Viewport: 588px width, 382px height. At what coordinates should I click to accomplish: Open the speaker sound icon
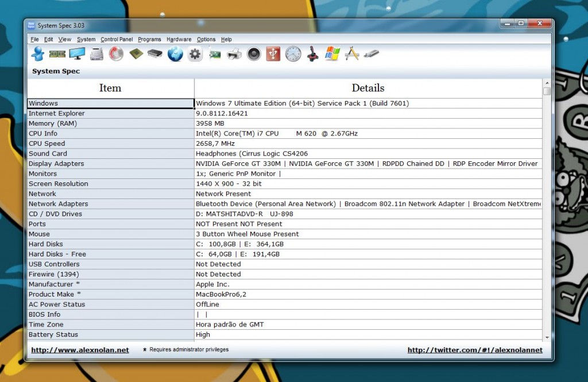coord(254,54)
